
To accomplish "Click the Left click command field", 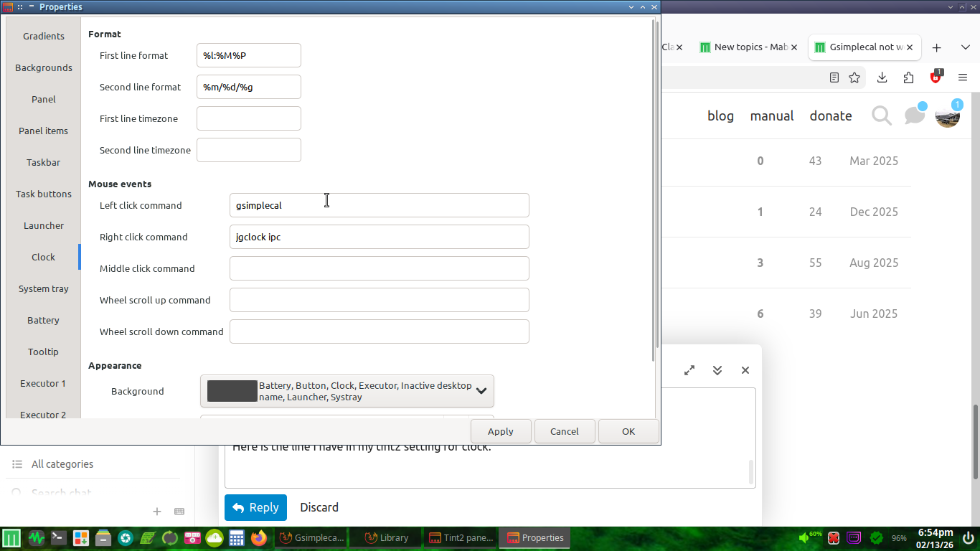I will (x=379, y=205).
